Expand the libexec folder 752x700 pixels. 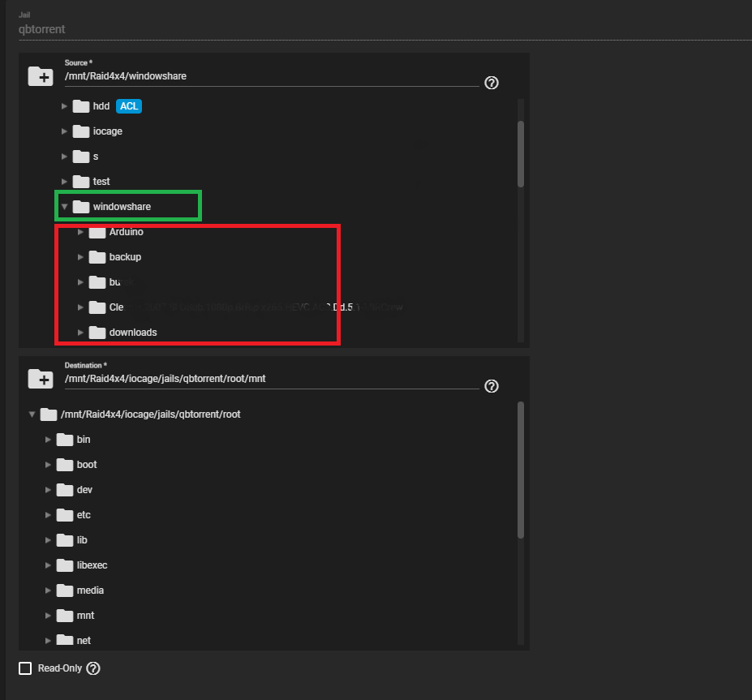(48, 565)
